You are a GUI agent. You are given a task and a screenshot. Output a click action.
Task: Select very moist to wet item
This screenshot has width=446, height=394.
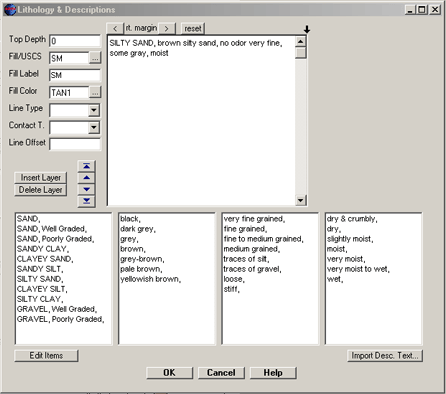pyautogui.click(x=358, y=269)
